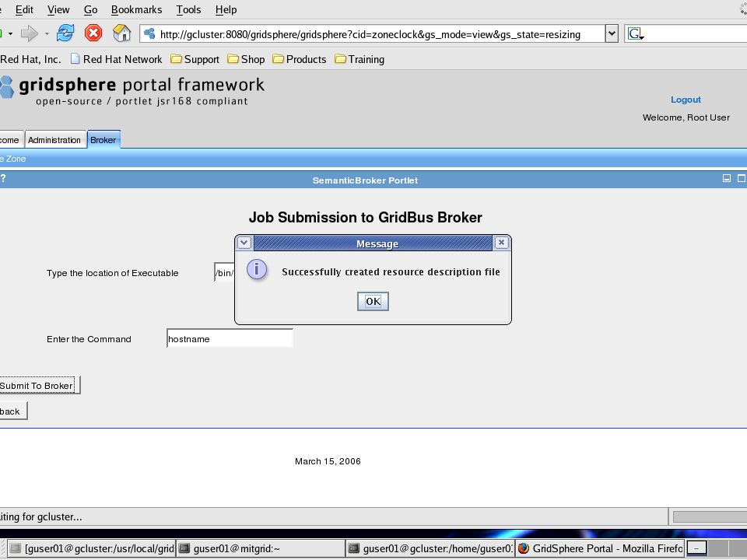Open the Forward history dropdown arrow
Viewport: 747px width, 560px height.
click(x=47, y=33)
